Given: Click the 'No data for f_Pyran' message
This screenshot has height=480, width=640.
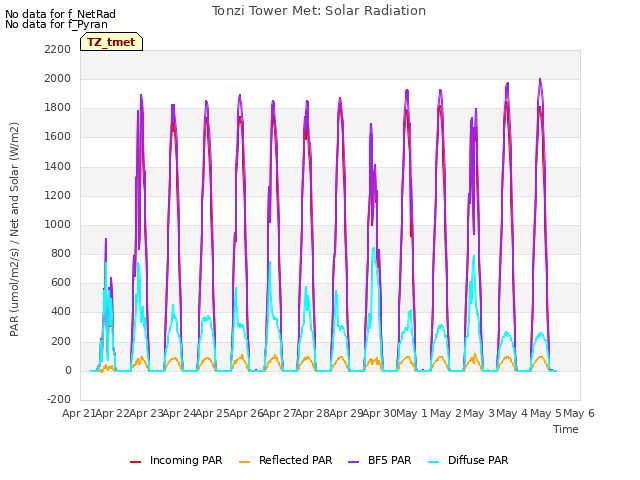Looking at the screenshot, I should [56, 24].
